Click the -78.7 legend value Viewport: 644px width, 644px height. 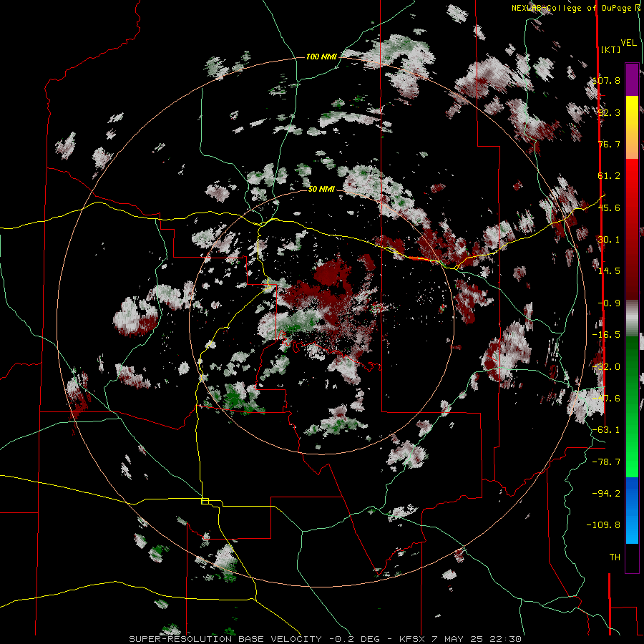pyautogui.click(x=606, y=462)
